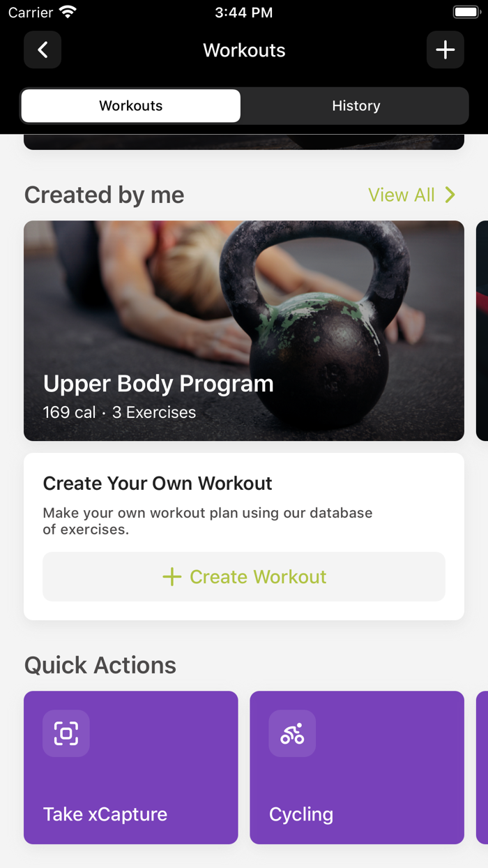The height and width of the screenshot is (868, 488).
Task: Open the View All link
Action: [x=402, y=195]
